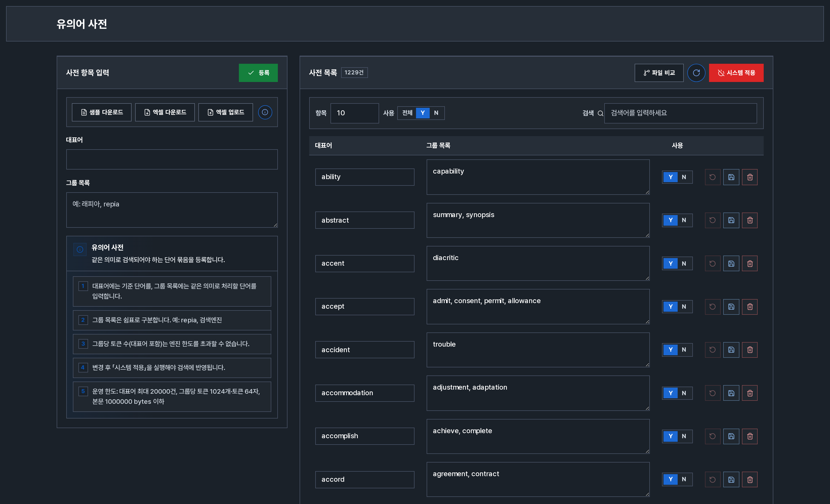This screenshot has width=830, height=504.
Task: Click 엑셀 업로드 button
Action: coord(225,112)
